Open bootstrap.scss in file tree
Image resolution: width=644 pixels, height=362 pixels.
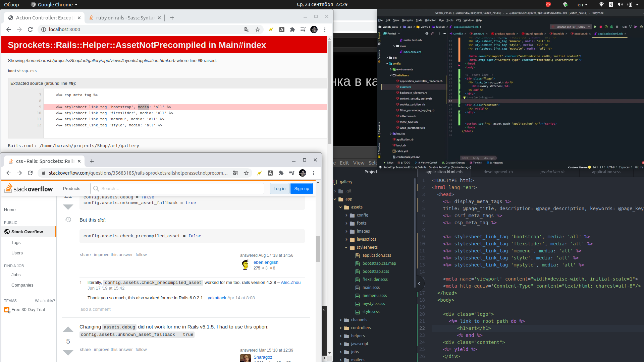375,271
